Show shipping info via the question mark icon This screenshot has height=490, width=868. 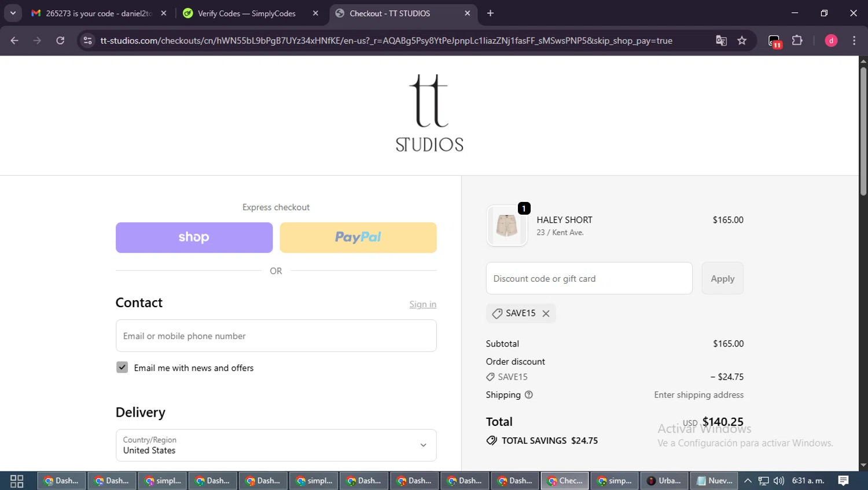[528, 395]
